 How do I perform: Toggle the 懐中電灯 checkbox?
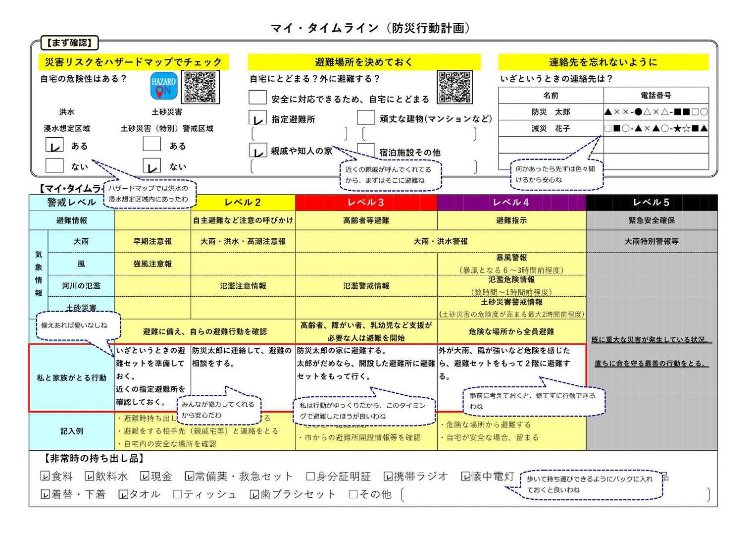point(465,477)
